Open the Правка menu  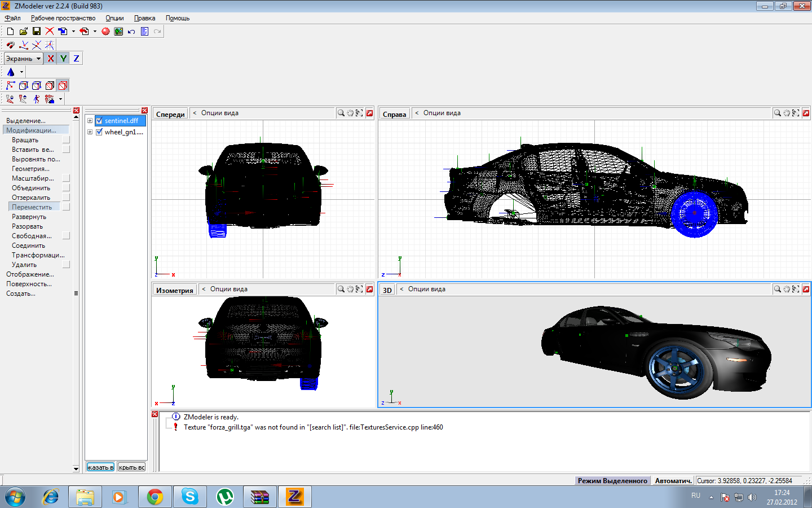[x=144, y=18]
